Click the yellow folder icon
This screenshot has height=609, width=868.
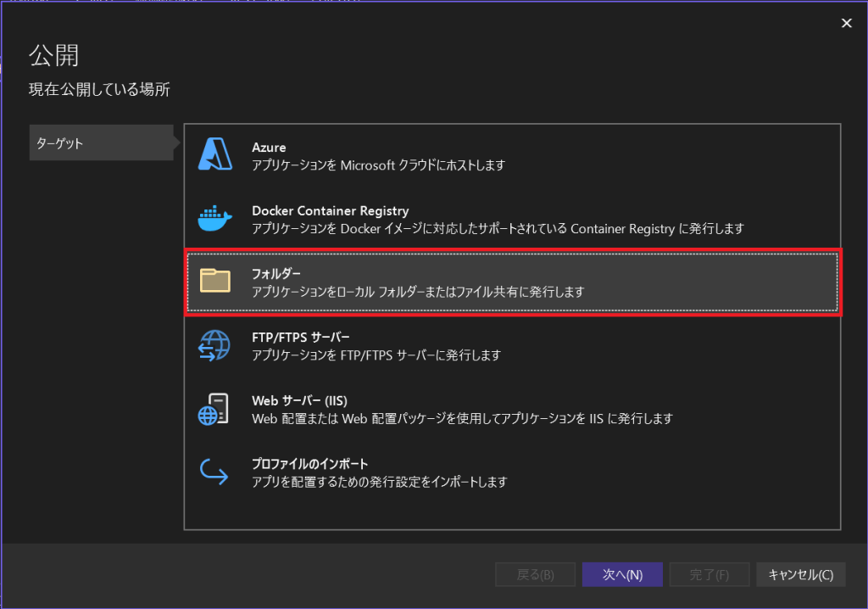(214, 281)
